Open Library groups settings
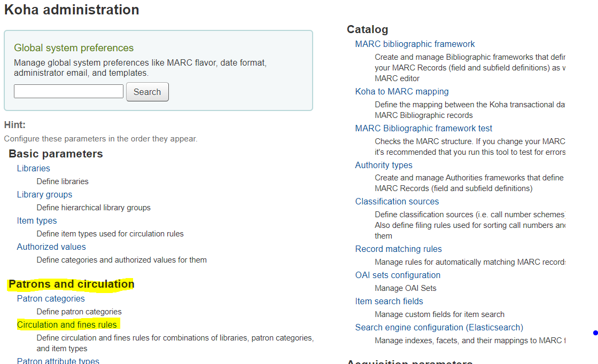 44,195
